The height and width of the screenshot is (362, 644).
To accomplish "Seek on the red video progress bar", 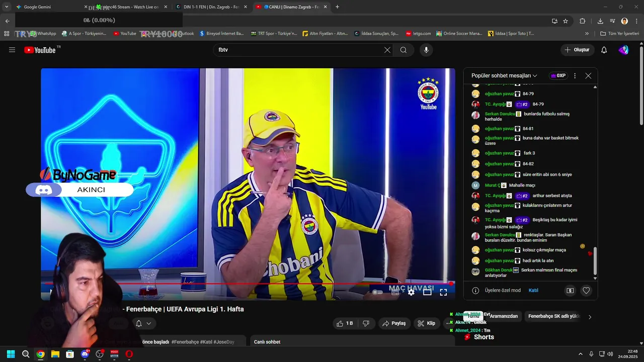I will coord(248,284).
